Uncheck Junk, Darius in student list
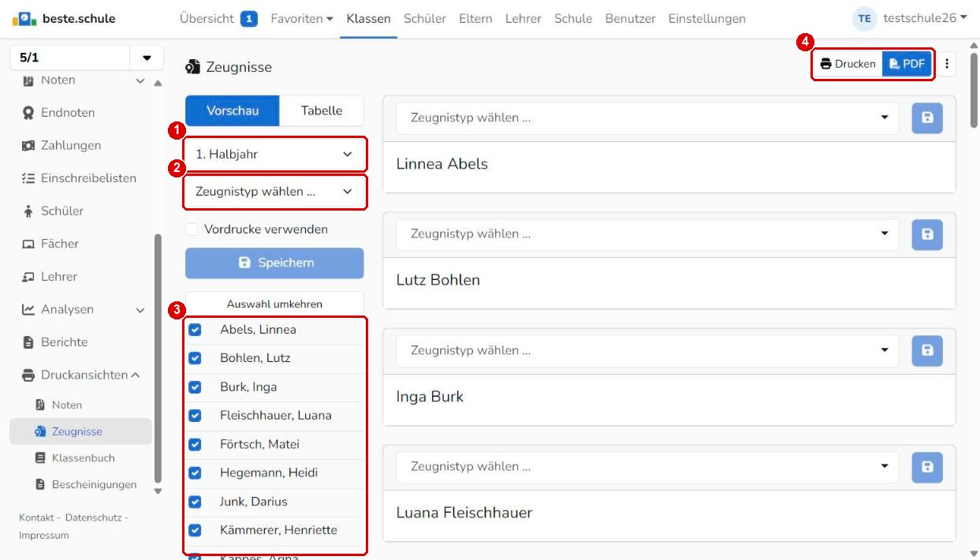This screenshot has height=560, width=980. pos(195,502)
